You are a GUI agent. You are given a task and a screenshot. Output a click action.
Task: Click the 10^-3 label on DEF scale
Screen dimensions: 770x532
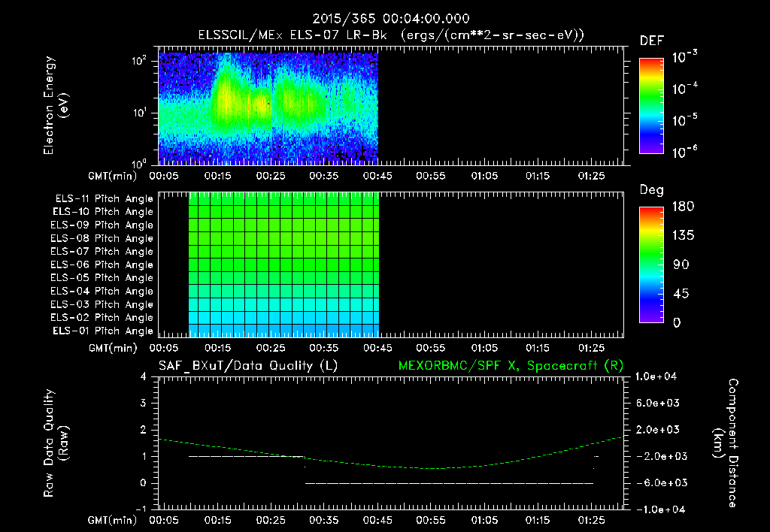coord(684,56)
